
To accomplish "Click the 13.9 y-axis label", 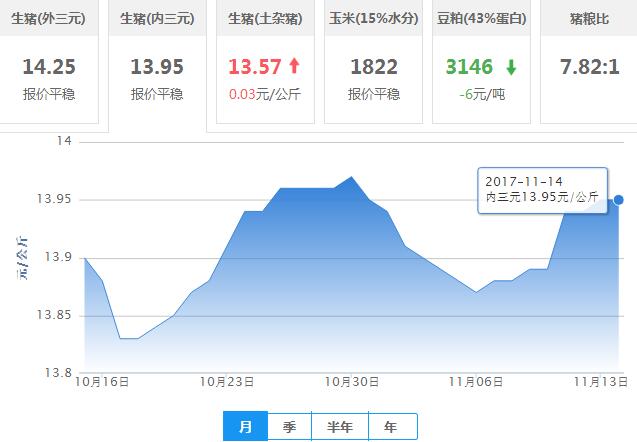I will point(58,257).
